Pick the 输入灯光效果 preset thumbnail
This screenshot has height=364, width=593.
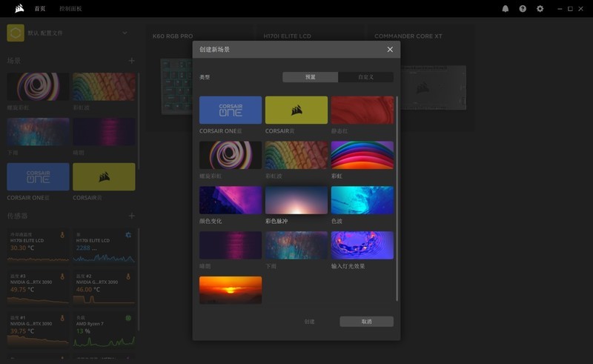[x=362, y=245]
